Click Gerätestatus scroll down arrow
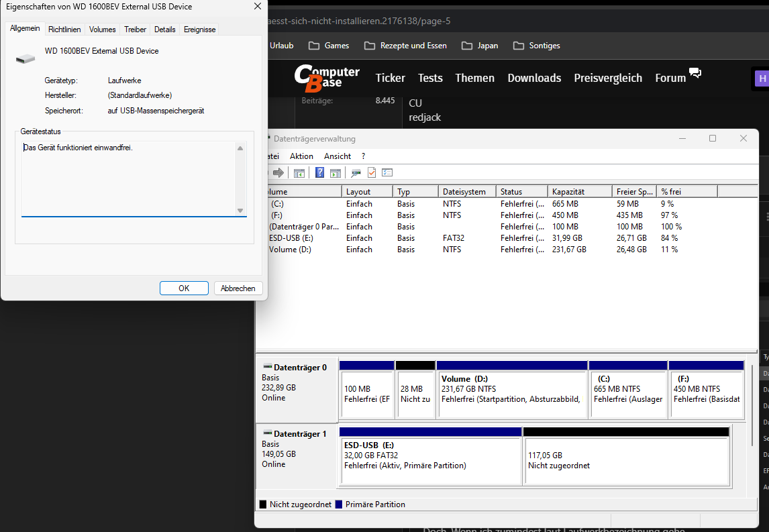This screenshot has height=532, width=769. 240,211
